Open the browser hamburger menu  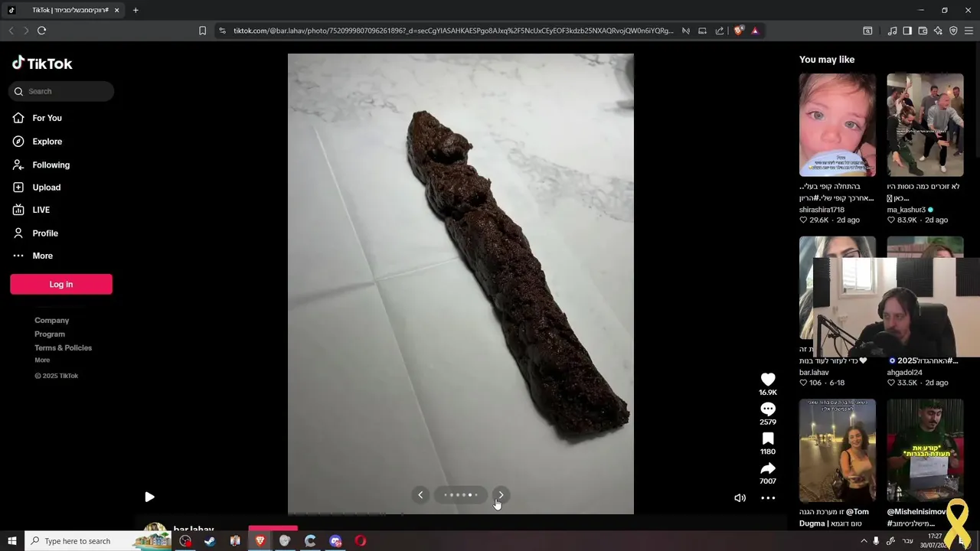click(969, 31)
